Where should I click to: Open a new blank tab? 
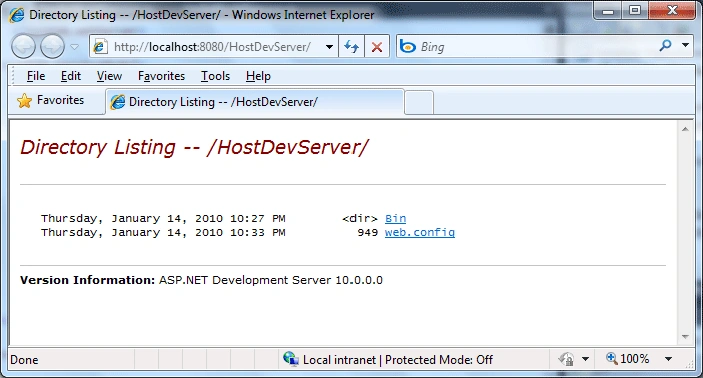point(419,103)
